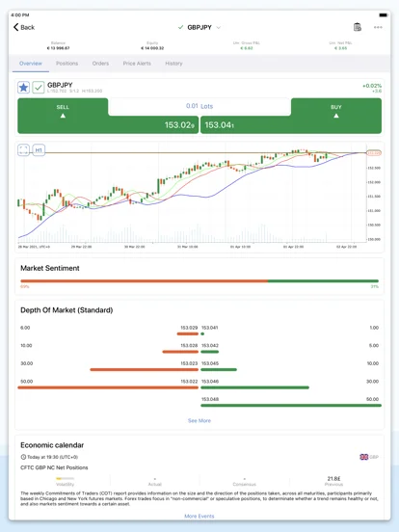The width and height of the screenshot is (399, 532).
Task: Expand depth of market via See More
Action: tap(199, 421)
